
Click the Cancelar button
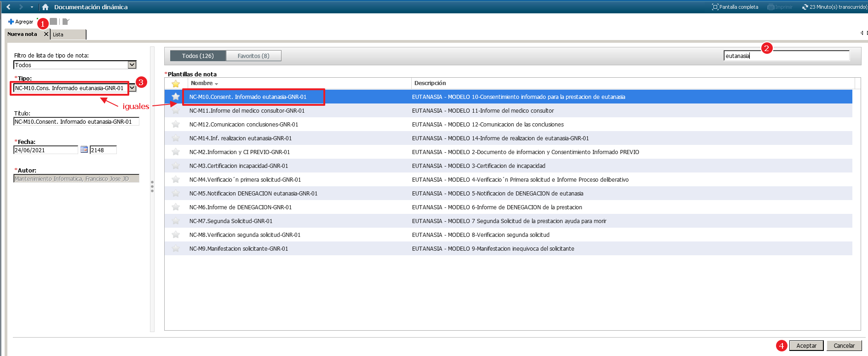click(x=844, y=345)
